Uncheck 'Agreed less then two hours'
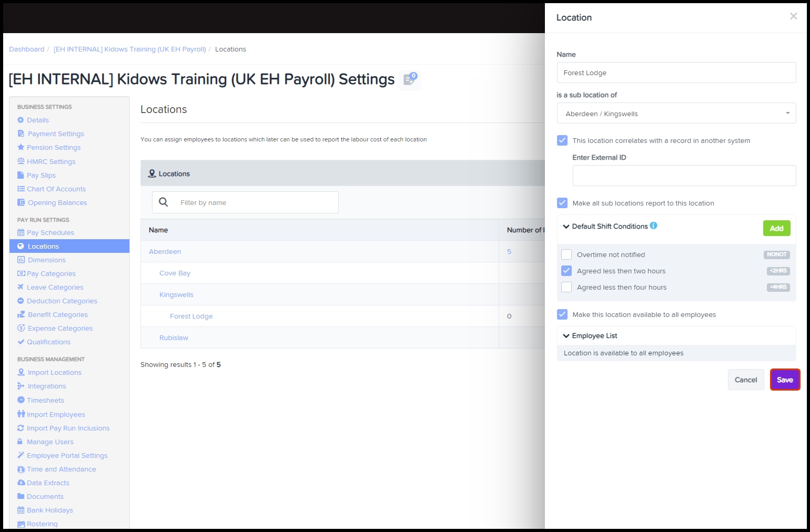The image size is (810, 532). (x=566, y=271)
